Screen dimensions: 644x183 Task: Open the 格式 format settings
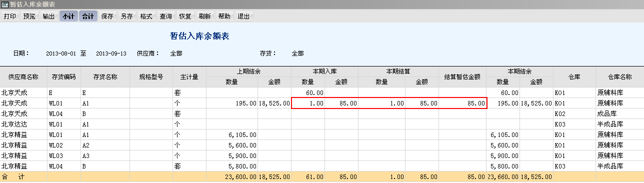tap(146, 16)
